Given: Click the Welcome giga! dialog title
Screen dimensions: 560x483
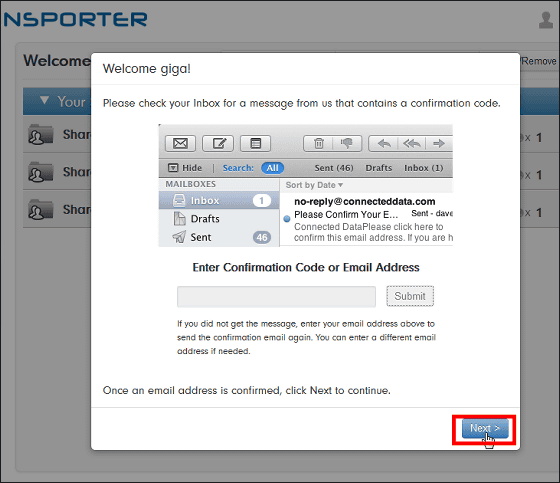Looking at the screenshot, I should [147, 69].
